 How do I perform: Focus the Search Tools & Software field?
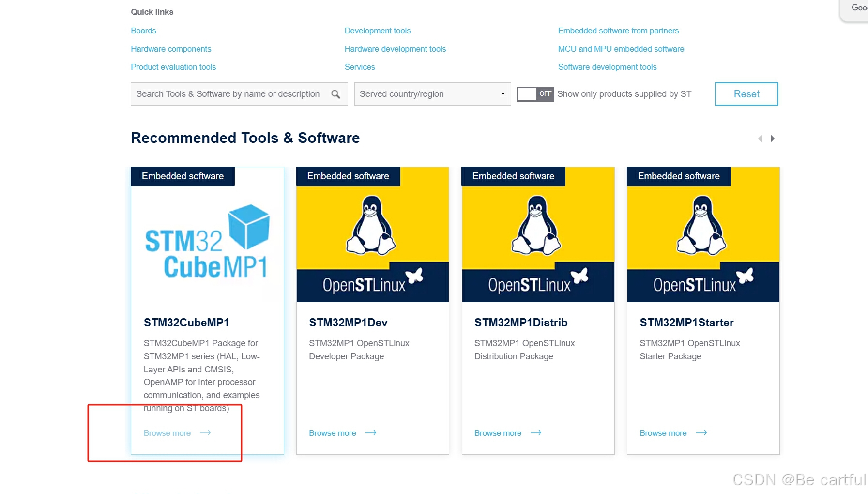(x=239, y=94)
